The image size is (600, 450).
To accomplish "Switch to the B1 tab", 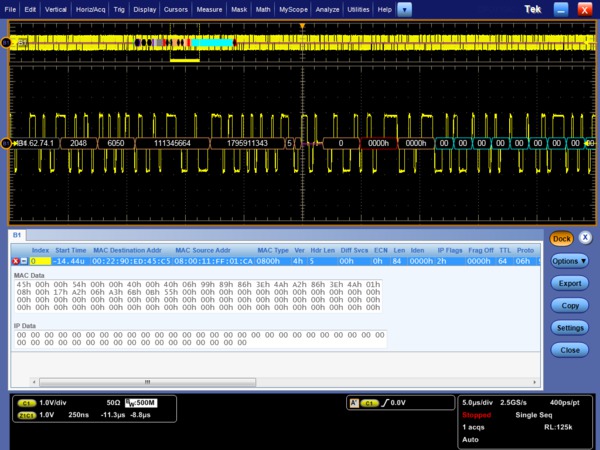I will 17,235.
